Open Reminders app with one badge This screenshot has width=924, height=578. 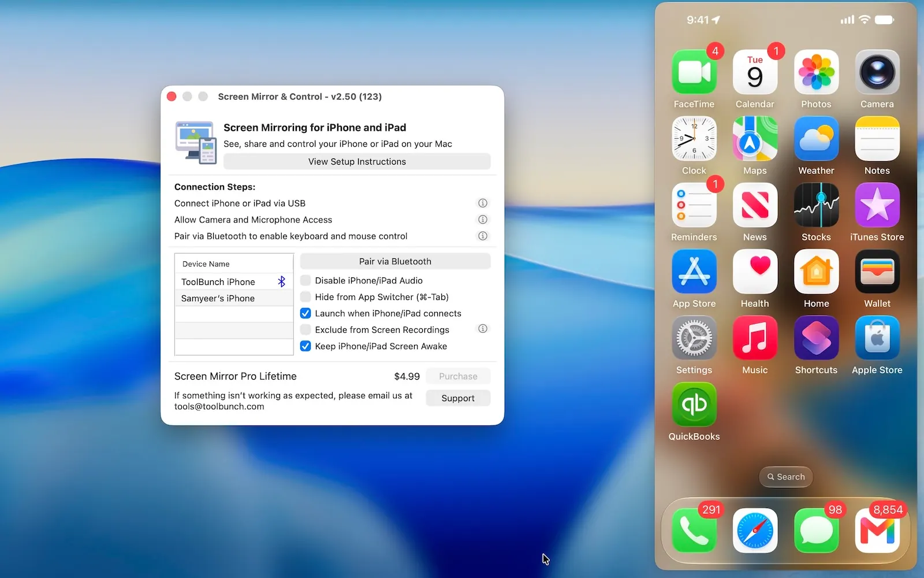tap(694, 205)
